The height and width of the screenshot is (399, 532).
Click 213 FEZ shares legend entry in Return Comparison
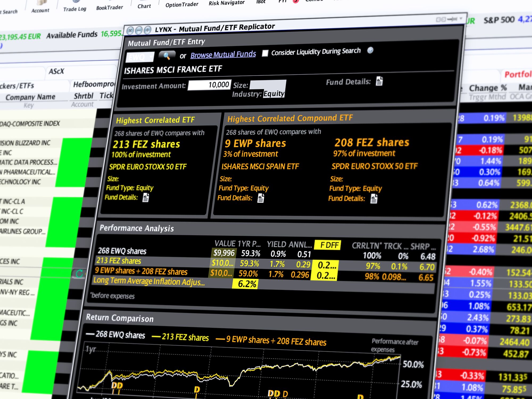(180, 337)
